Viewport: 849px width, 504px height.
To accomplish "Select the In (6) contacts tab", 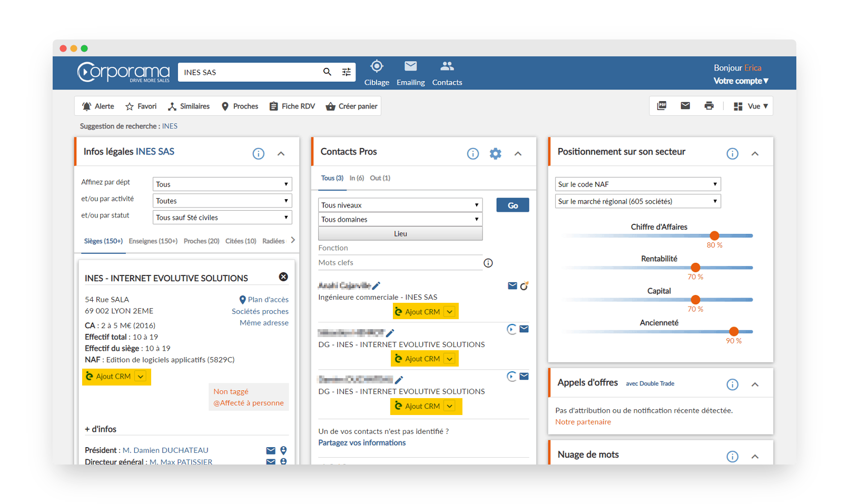I will [357, 178].
